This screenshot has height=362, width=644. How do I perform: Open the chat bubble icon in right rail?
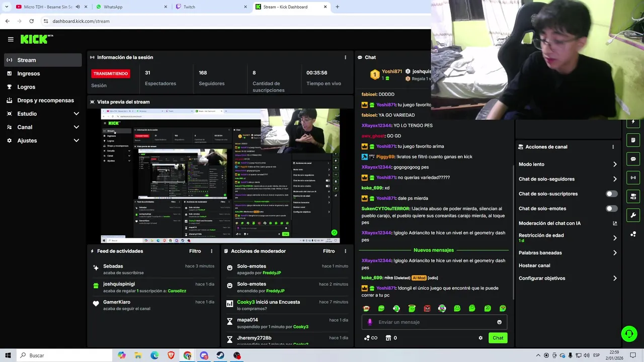(x=633, y=159)
